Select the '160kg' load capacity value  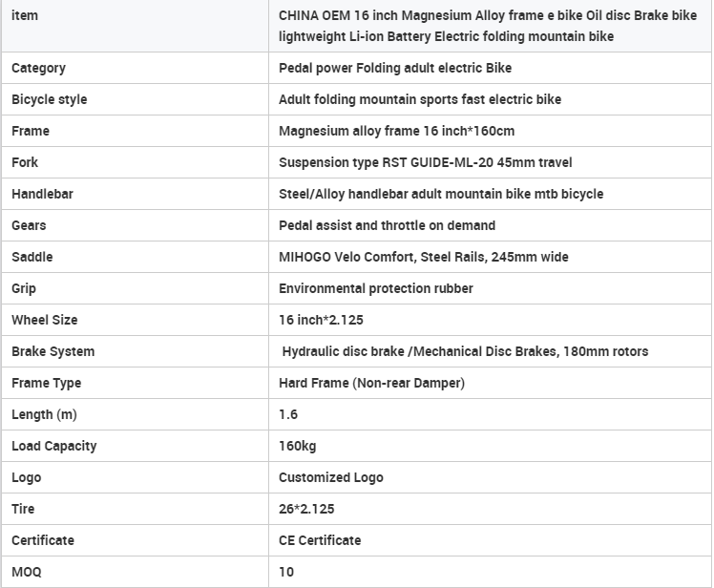coord(297,446)
